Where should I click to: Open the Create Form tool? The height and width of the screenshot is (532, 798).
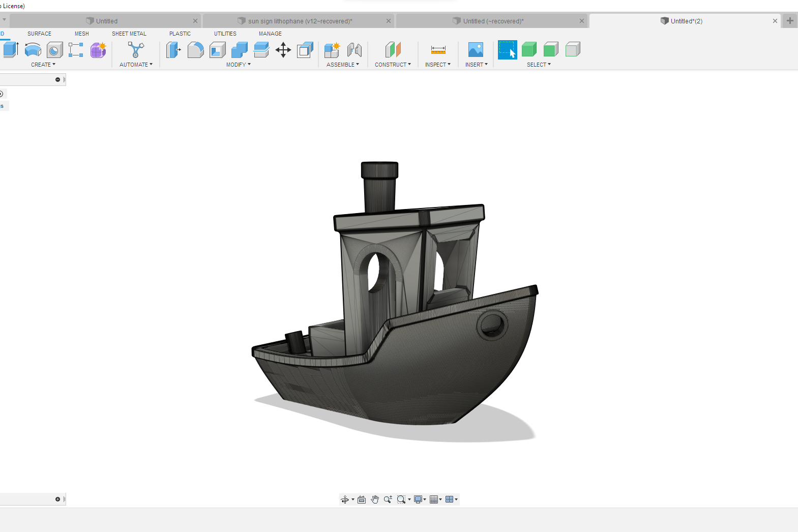pyautogui.click(x=98, y=50)
